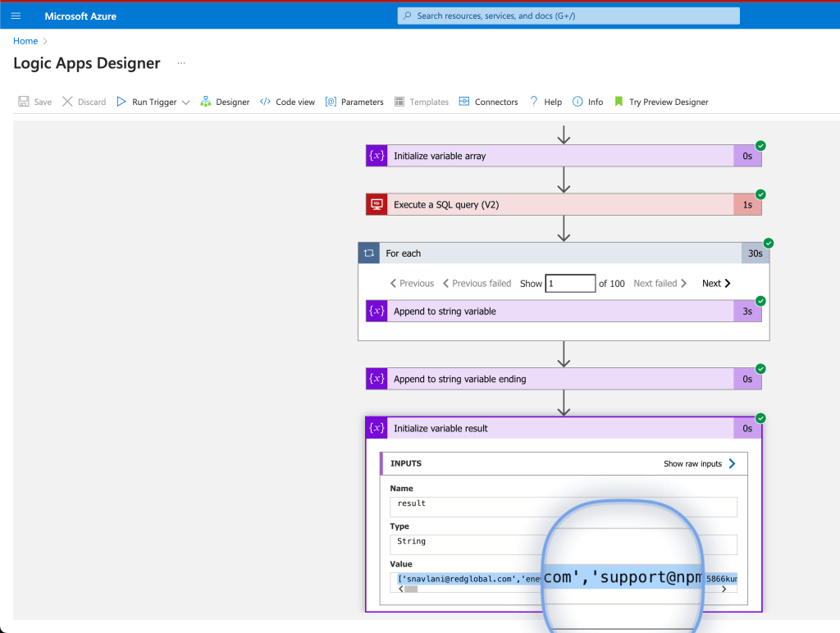Open the Templates gallery
The image size is (840, 633).
tap(422, 102)
